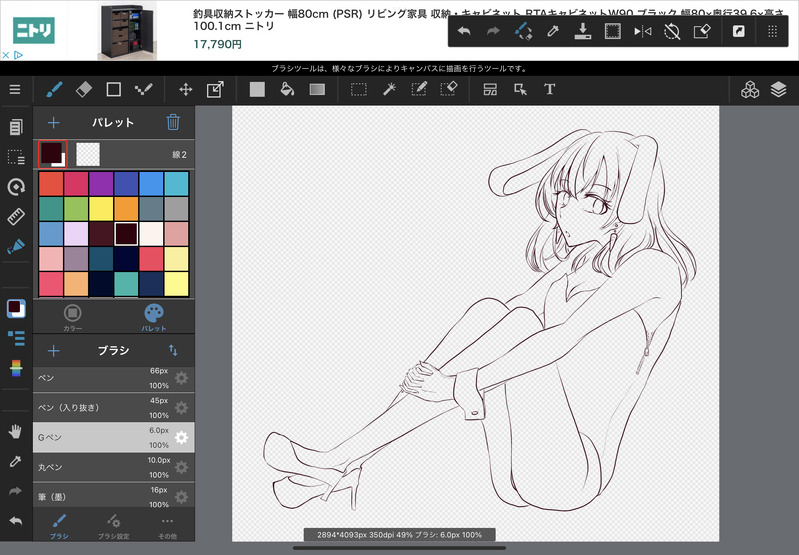Image resolution: width=799 pixels, height=555 pixels.
Task: Open the hamburger main menu
Action: click(15, 90)
